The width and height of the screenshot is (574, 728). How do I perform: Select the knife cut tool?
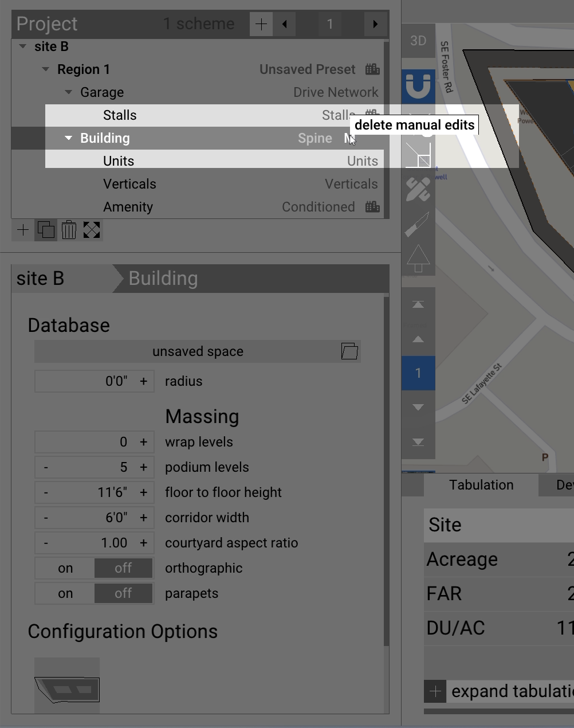(418, 224)
